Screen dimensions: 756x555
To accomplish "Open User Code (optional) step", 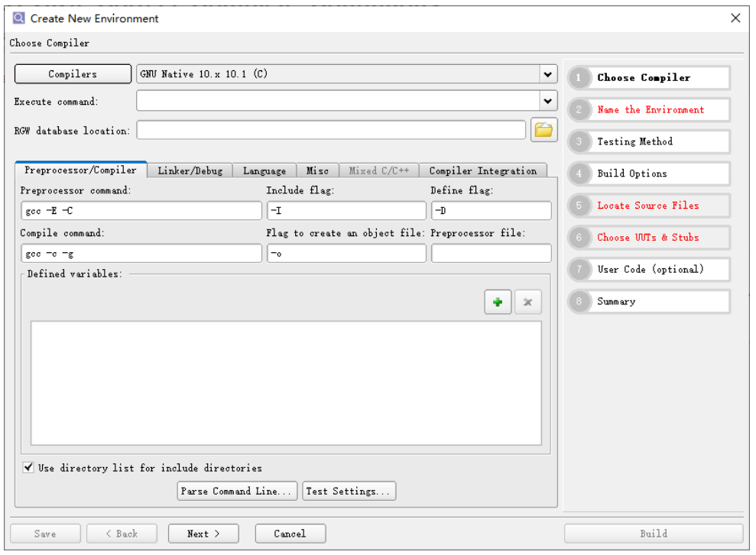I will tap(649, 269).
